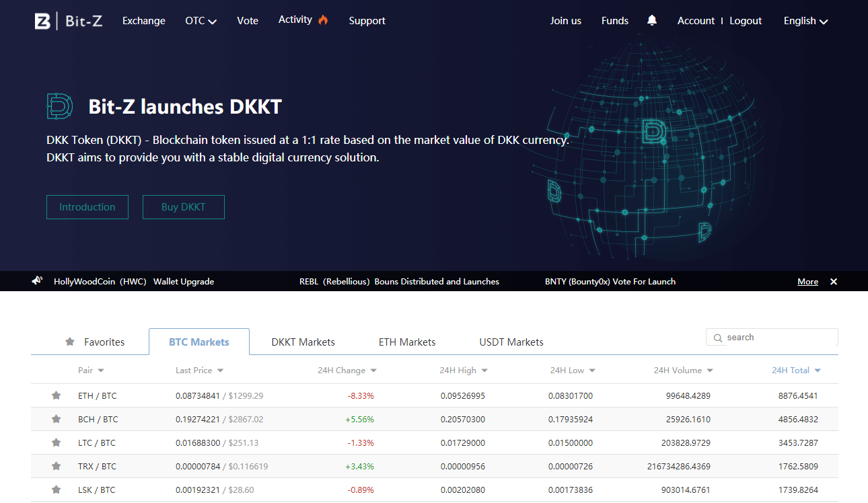Switch to the BTC Markets tab

199,342
